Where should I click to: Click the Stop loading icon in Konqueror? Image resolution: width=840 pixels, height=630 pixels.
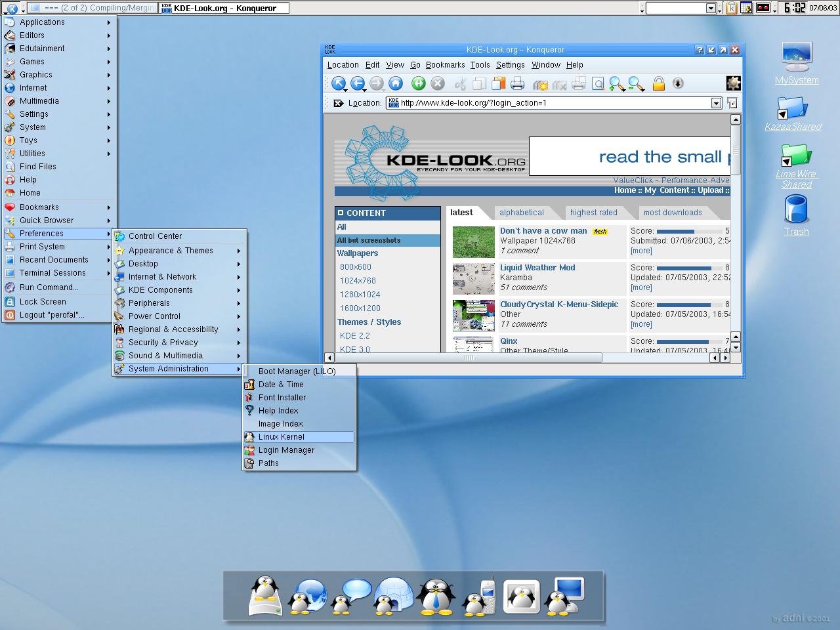(x=437, y=83)
